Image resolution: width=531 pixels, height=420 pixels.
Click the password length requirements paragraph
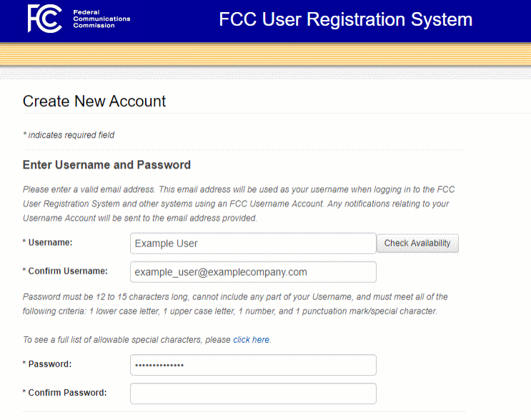click(x=235, y=304)
